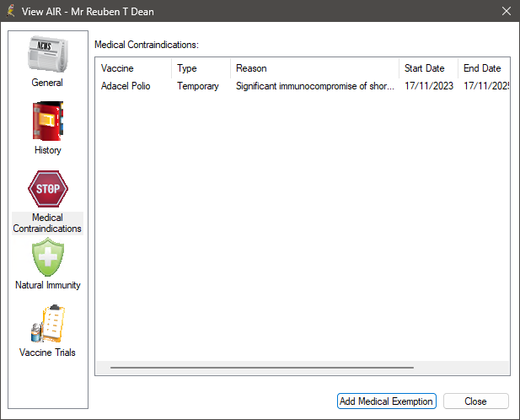Click the horizontal scrollbar below the table
The image size is (520, 420).
(261, 368)
